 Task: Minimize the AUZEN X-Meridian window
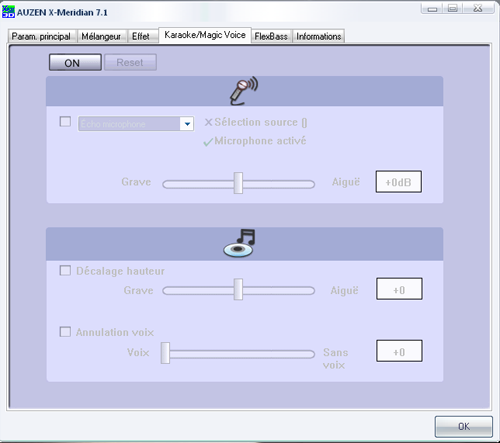[432, 9]
